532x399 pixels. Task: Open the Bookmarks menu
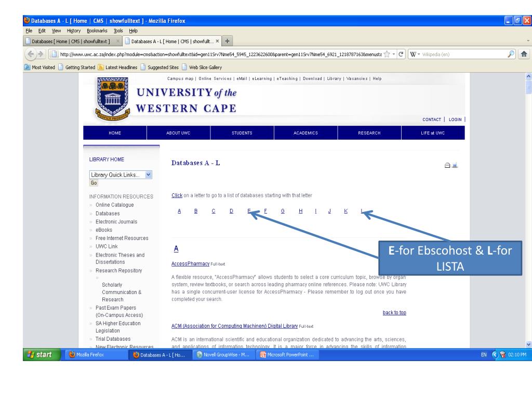point(97,31)
